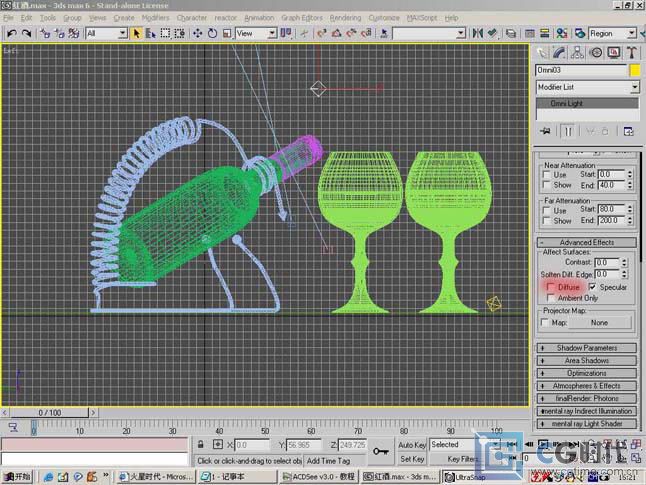Open the Graph Editors menu
This screenshot has width=646, height=485.
tap(302, 18)
